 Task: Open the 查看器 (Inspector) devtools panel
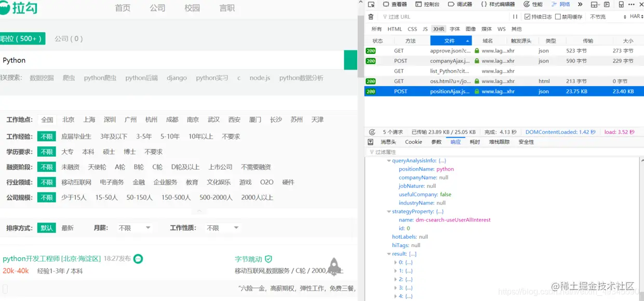tap(395, 4)
